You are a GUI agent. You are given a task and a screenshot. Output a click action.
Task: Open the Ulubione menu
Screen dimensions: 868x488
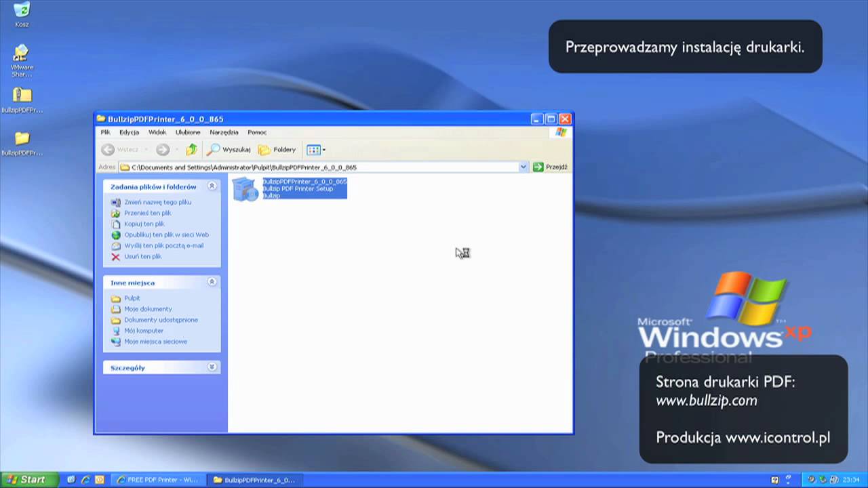click(188, 132)
